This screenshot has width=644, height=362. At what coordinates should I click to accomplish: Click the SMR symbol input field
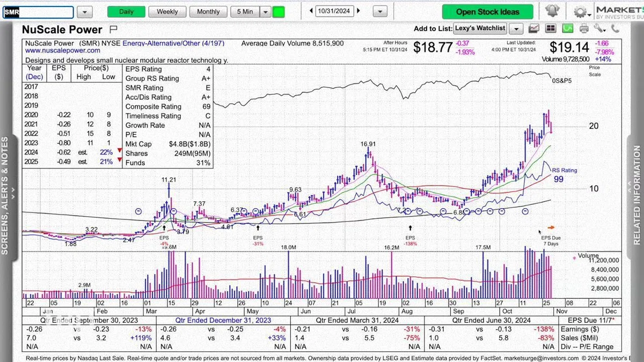coord(38,12)
